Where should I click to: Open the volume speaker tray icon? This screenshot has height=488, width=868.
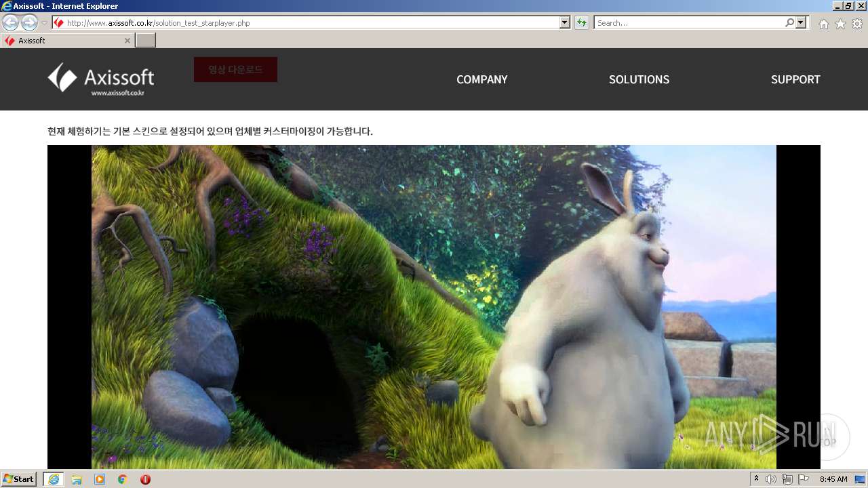771,479
